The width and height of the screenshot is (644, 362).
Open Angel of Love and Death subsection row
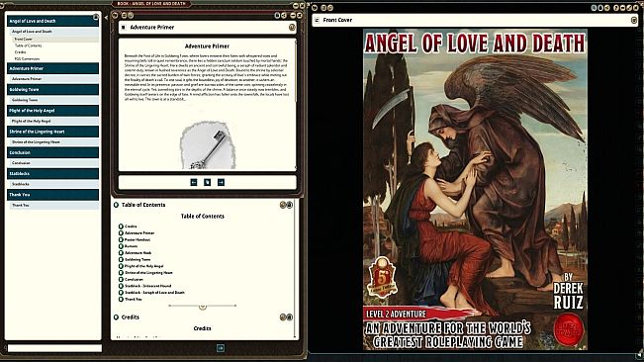(x=54, y=32)
